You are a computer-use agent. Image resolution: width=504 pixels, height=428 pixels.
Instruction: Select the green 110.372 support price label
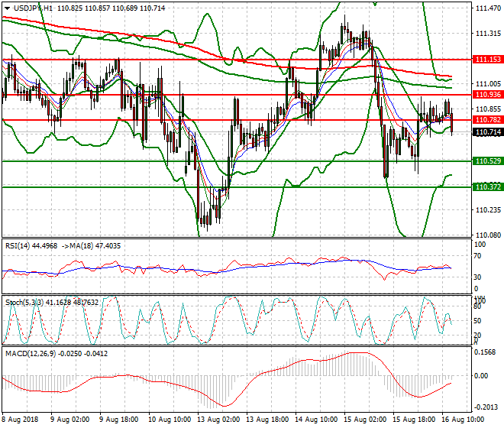488,187
